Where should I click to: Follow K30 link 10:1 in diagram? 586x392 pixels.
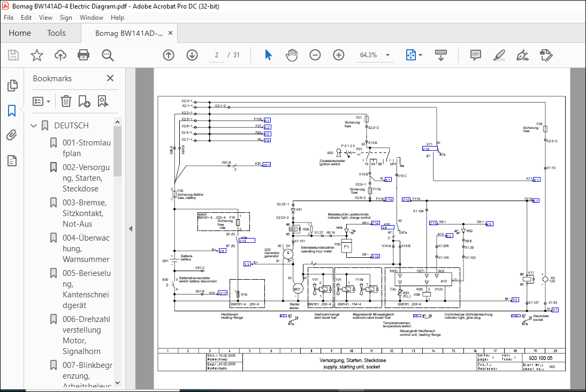[267, 165]
